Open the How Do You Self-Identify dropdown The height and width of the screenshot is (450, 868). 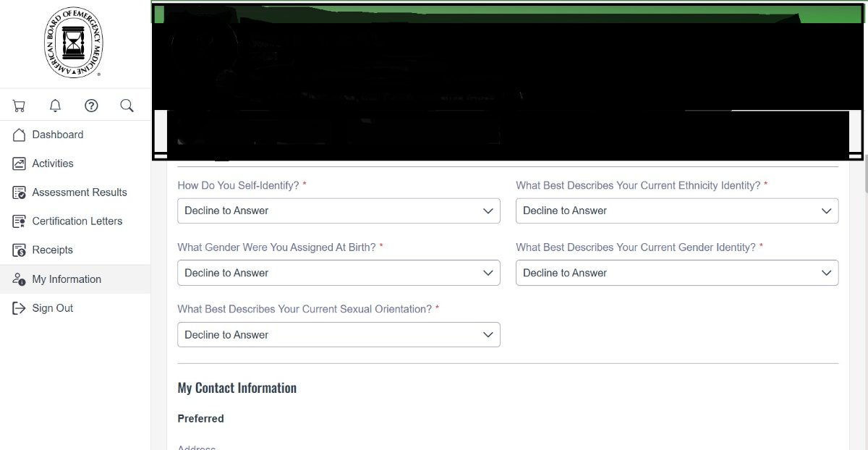(339, 211)
